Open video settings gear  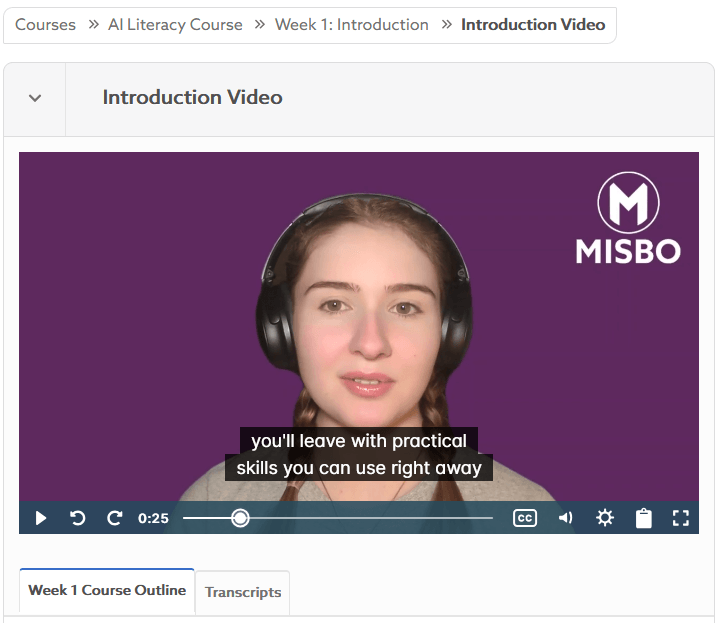pyautogui.click(x=605, y=518)
